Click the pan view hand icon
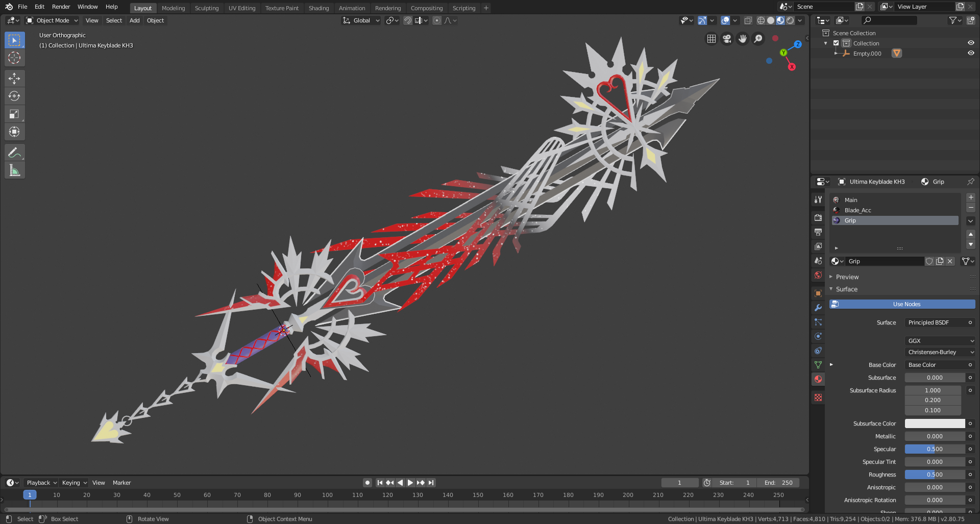Screen dimensions: 980x524 click(x=743, y=39)
